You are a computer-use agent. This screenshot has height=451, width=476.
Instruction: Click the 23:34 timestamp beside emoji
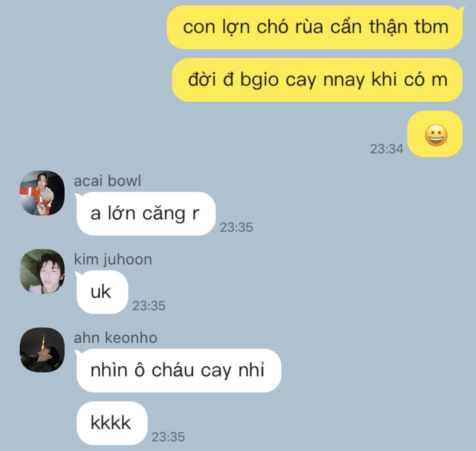click(387, 149)
